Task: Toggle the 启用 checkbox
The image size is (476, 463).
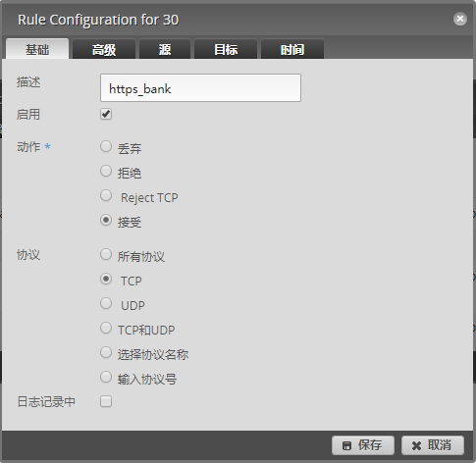Action: (x=106, y=114)
